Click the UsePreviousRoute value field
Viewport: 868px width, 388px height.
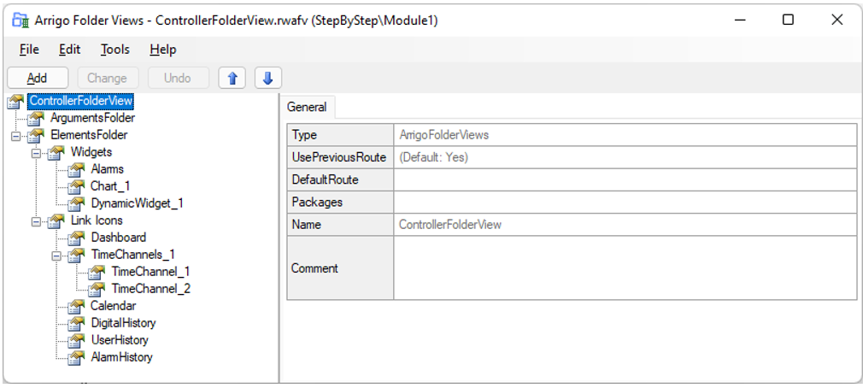(625, 157)
